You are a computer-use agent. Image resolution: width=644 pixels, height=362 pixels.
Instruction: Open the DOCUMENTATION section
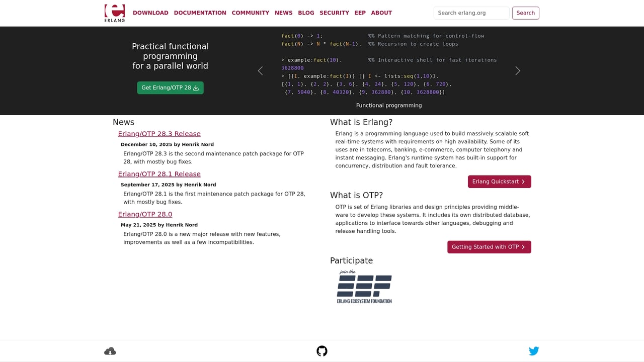200,13
